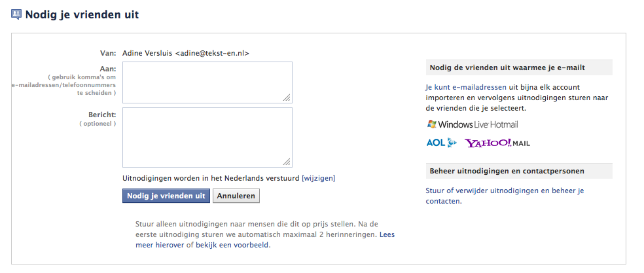The width and height of the screenshot is (644, 273).
Task: Click the invite friends icon beside the page title
Action: [16, 14]
